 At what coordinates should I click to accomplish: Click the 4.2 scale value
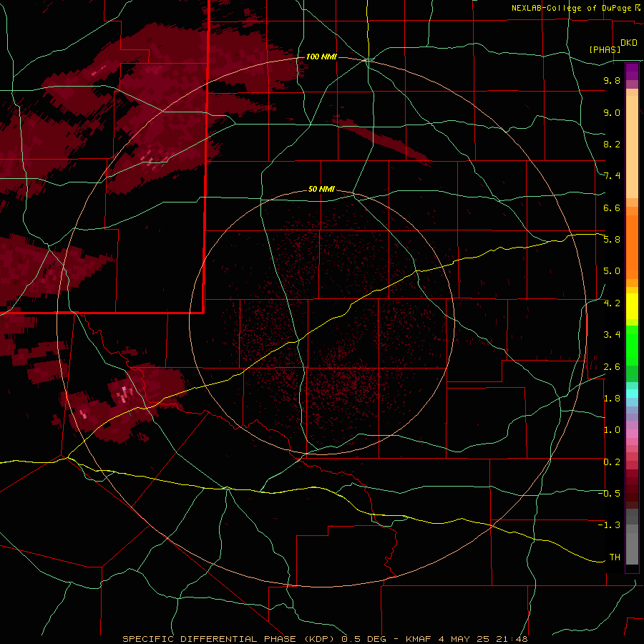coord(612,303)
